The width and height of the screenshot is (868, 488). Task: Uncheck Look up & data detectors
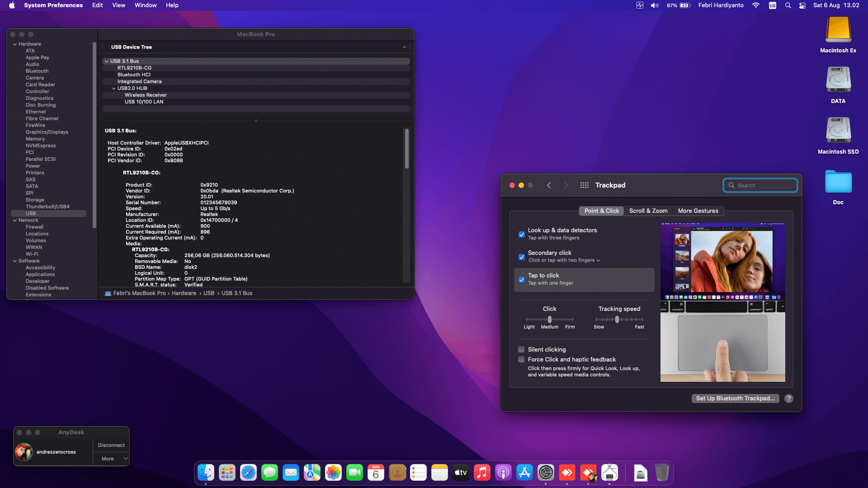point(522,235)
